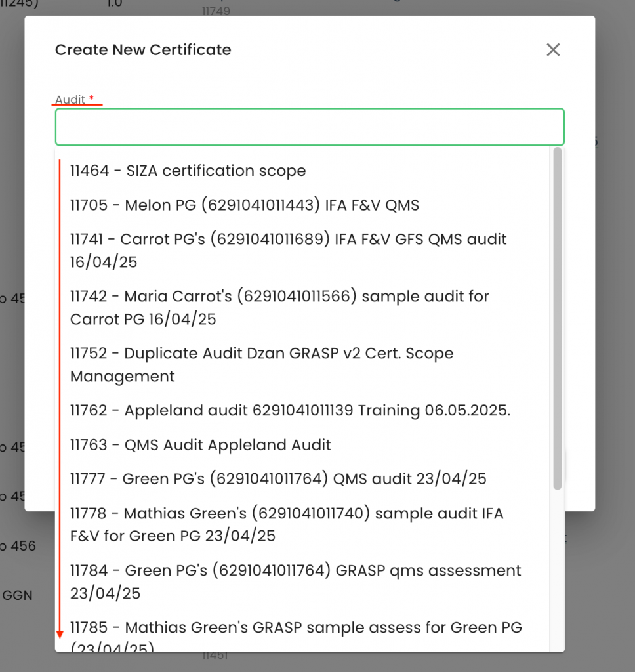The height and width of the screenshot is (672, 635).
Task: Choose 11705 Melon PG IFA F&V QMS
Action: tap(244, 205)
